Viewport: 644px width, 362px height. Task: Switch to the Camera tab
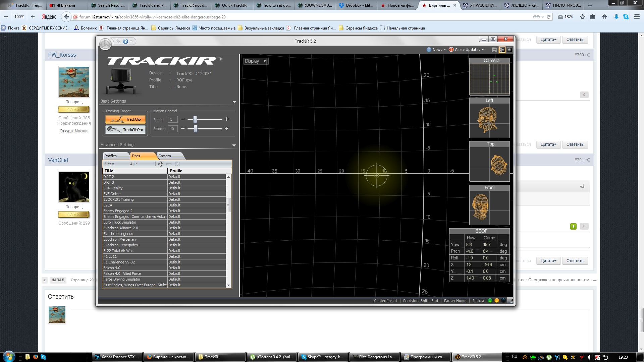coord(170,156)
